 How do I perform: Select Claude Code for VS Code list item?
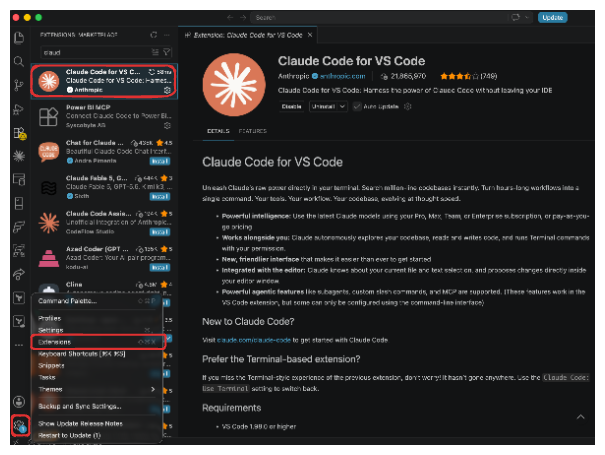(104, 81)
